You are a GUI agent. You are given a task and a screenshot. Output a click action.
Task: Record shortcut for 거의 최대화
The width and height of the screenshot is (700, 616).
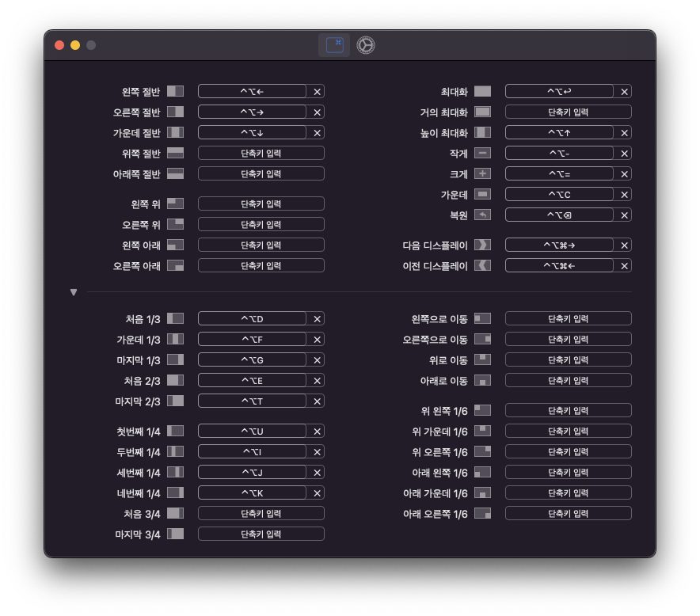[568, 112]
